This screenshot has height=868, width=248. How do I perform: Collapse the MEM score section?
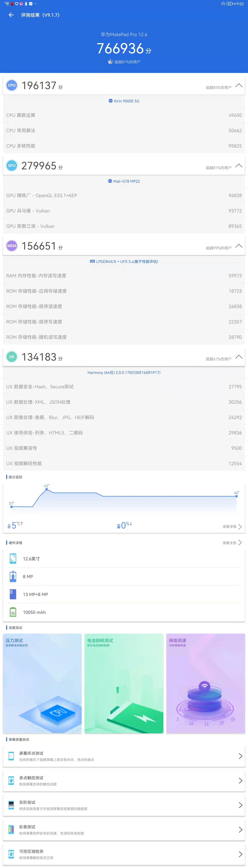239,246
